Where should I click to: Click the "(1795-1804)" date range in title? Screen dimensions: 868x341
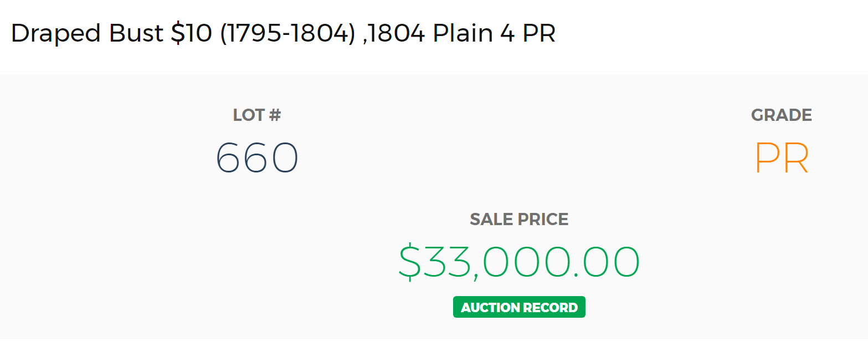pos(287,34)
